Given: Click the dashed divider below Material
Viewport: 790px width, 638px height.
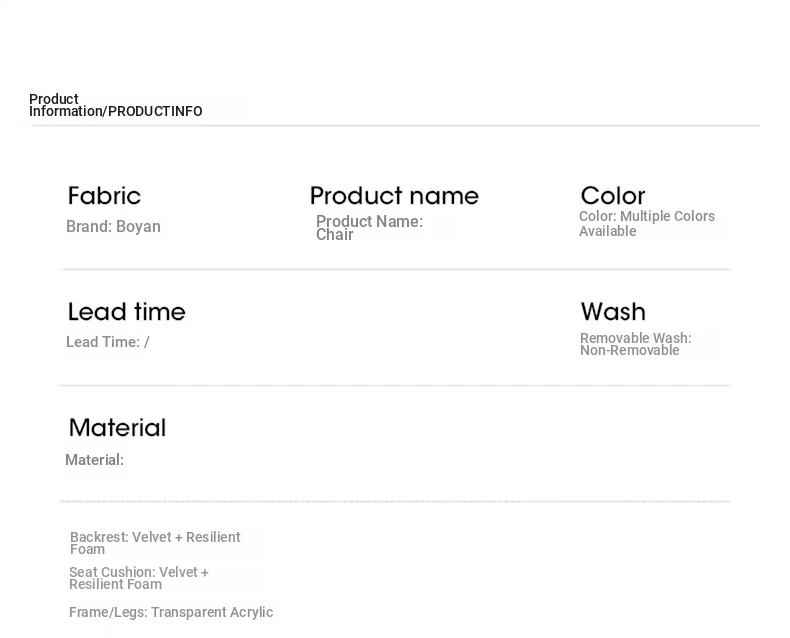Looking at the screenshot, I should (395, 501).
